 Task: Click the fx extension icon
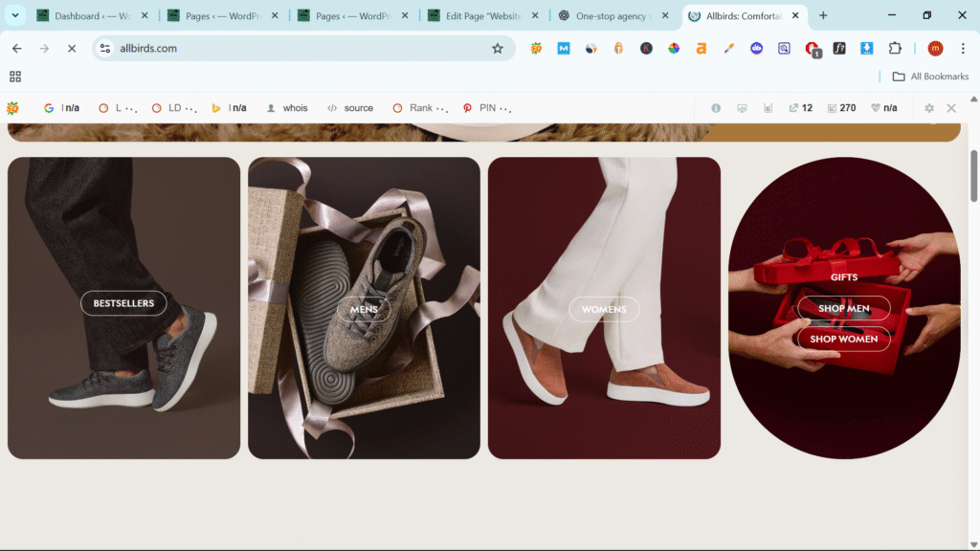839,49
